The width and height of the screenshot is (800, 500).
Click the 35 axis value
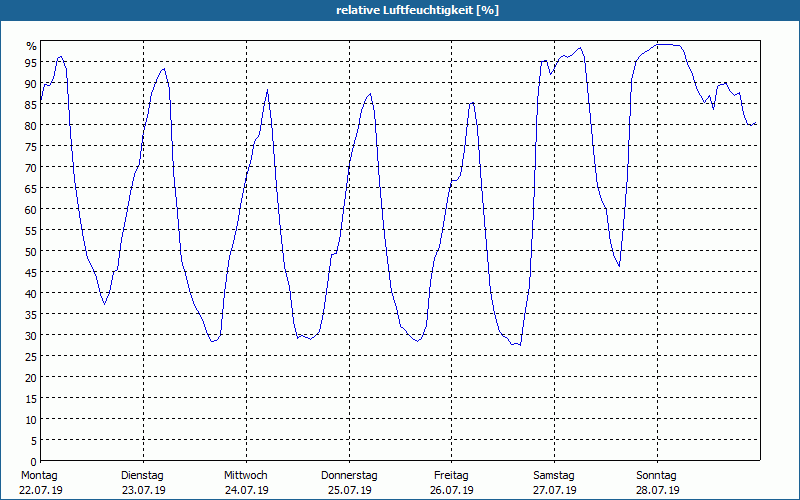[x=31, y=315]
